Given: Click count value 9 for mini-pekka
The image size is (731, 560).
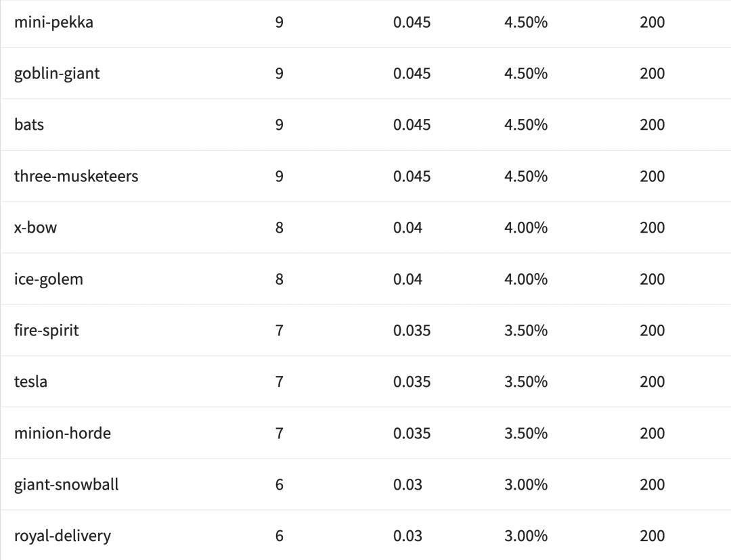Looking at the screenshot, I should click(x=280, y=22).
